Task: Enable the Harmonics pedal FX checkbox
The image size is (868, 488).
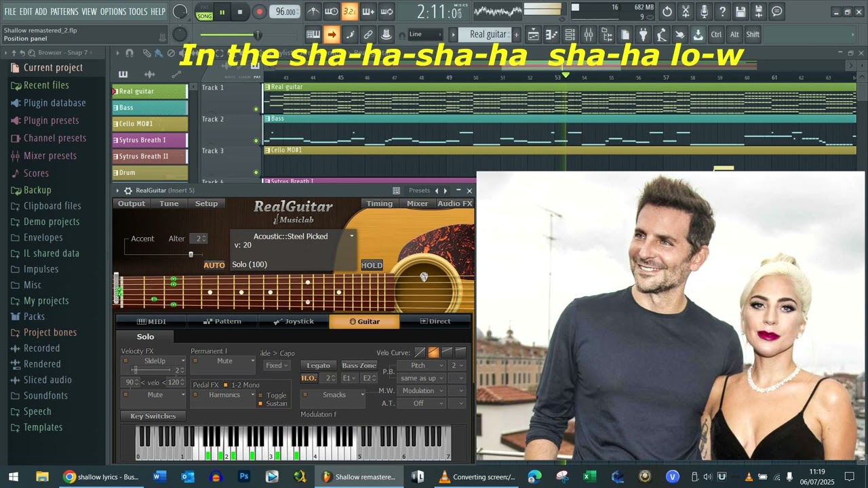Action: [x=195, y=395]
